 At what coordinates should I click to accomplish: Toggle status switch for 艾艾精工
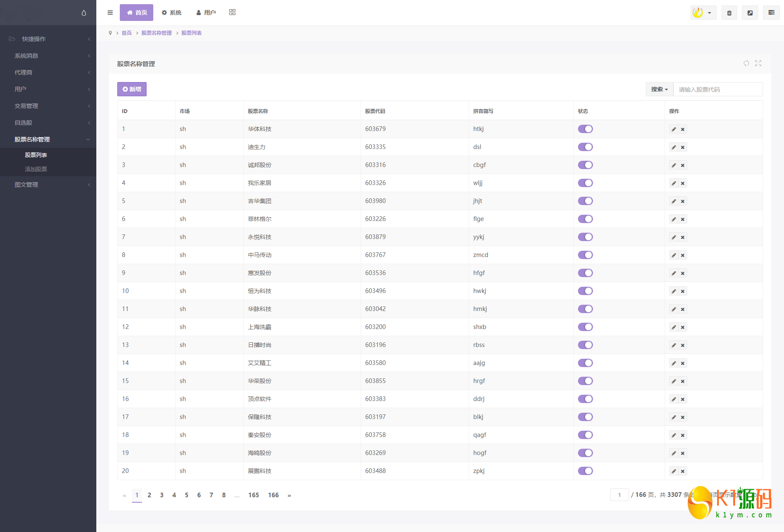pyautogui.click(x=585, y=363)
